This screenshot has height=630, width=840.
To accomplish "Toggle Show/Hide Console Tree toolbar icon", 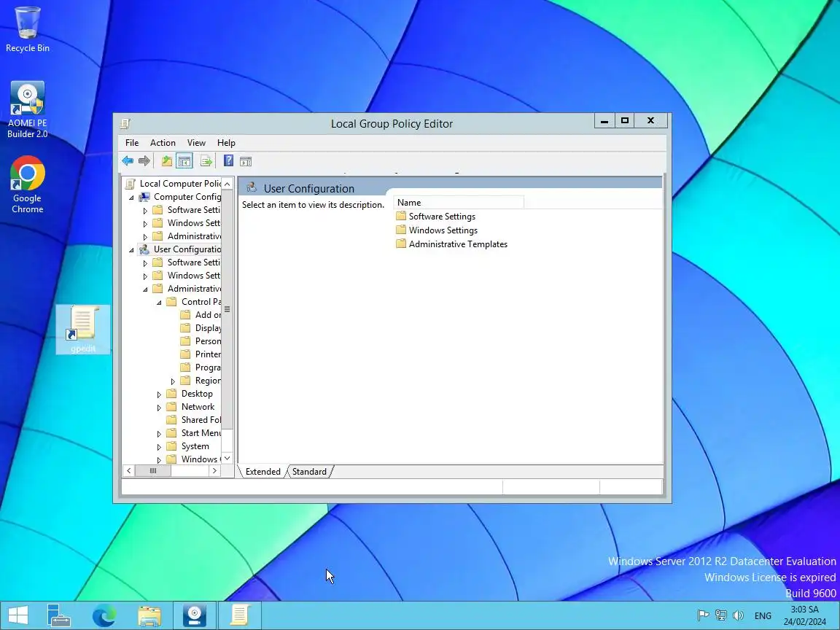I will click(184, 160).
